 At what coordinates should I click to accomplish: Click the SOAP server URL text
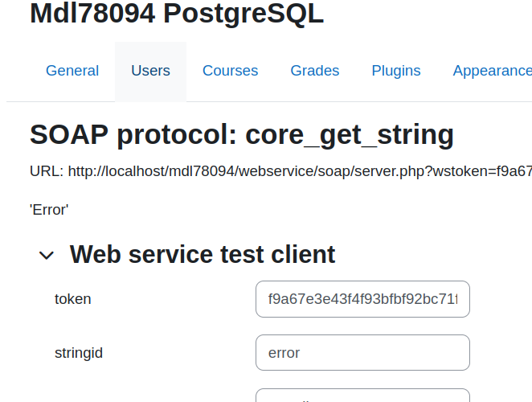tap(300, 171)
